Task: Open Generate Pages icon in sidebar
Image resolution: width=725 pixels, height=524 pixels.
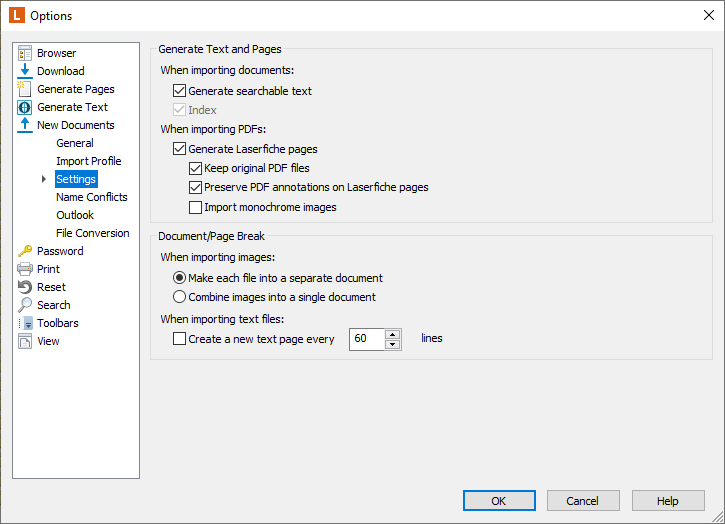Action: (x=25, y=89)
